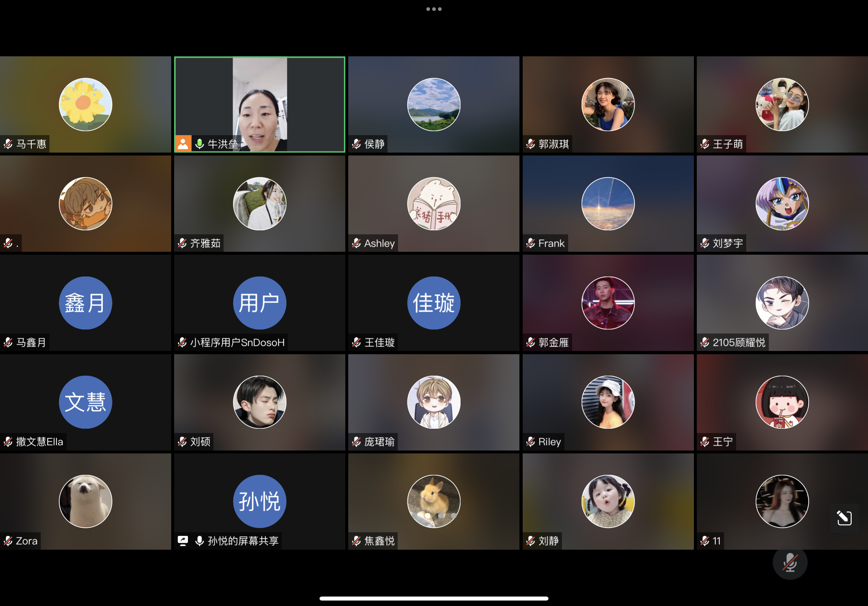Click the muted mic icon beside Zora
The image size is (868, 606).
click(x=8, y=541)
